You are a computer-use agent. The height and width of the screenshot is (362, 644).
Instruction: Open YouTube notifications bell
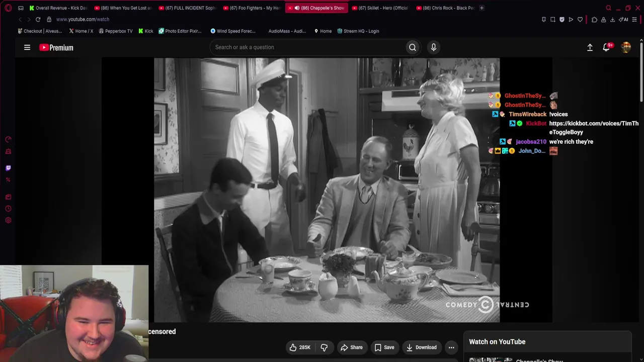coord(607,47)
